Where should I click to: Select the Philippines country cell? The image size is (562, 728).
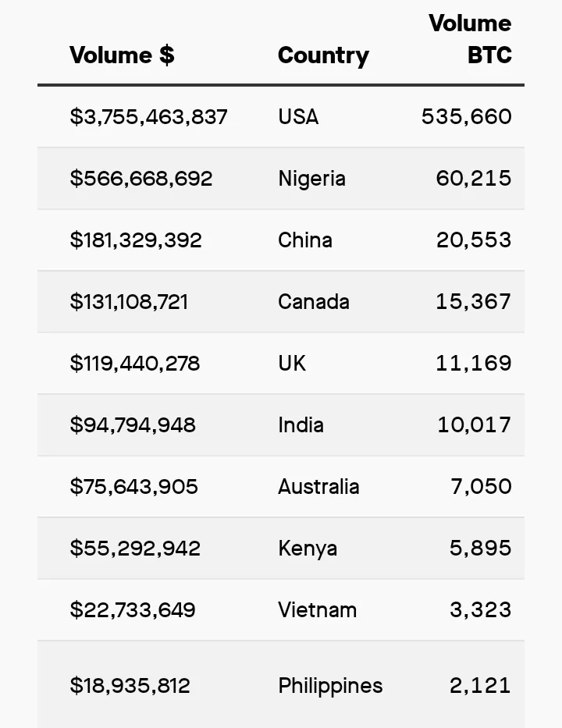pyautogui.click(x=330, y=686)
